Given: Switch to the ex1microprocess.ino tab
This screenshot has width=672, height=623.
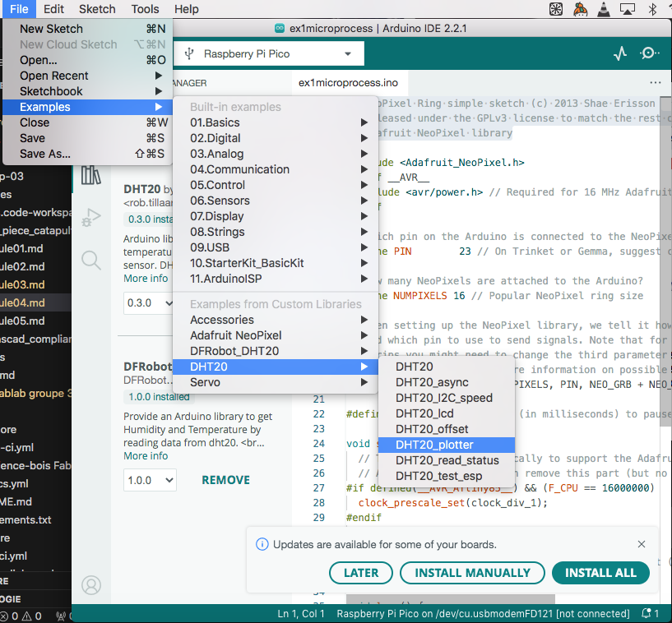Looking at the screenshot, I should click(349, 83).
